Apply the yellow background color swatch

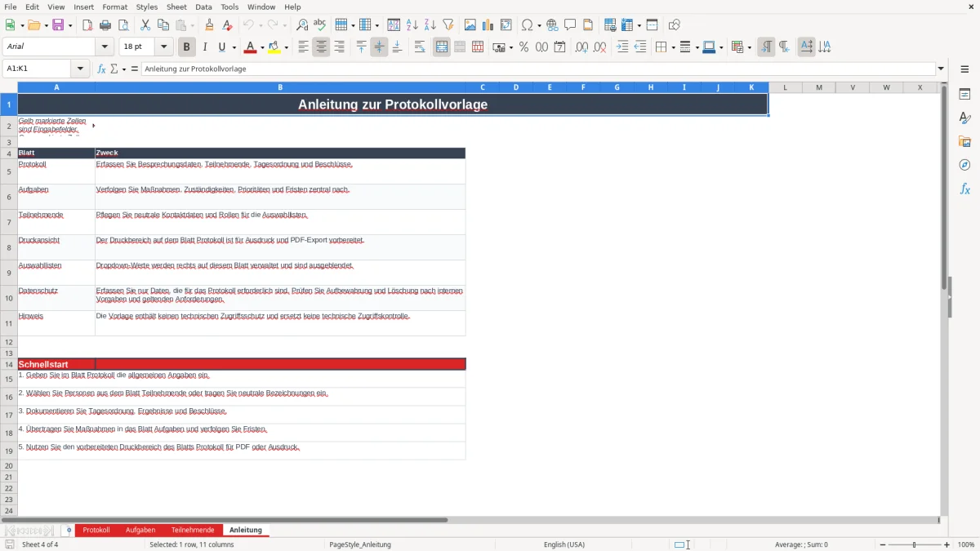[274, 47]
